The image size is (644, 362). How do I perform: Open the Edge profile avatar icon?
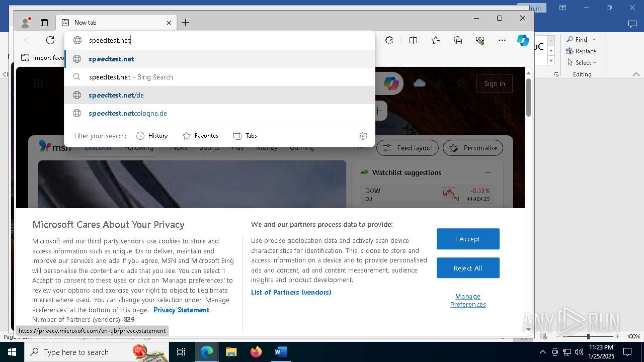(x=25, y=23)
